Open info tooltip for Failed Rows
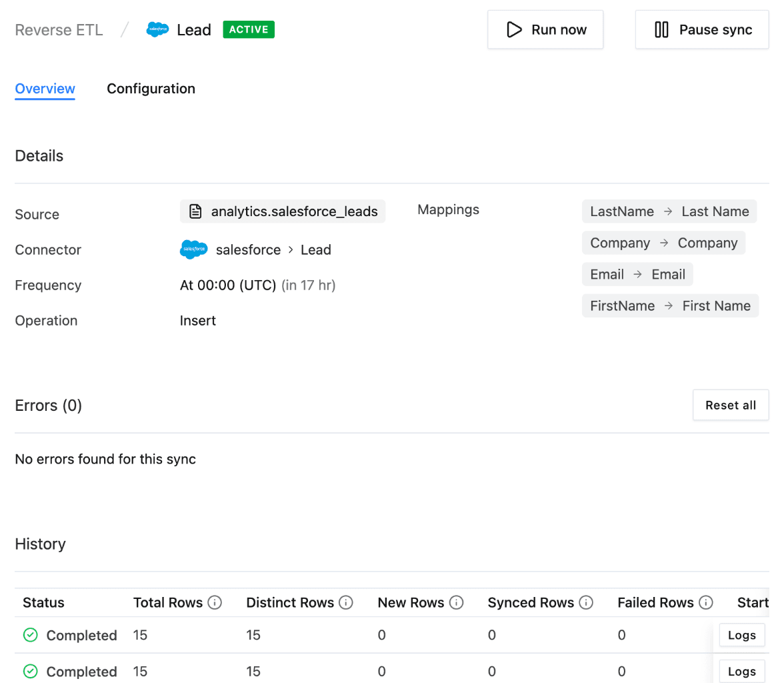 pos(706,602)
